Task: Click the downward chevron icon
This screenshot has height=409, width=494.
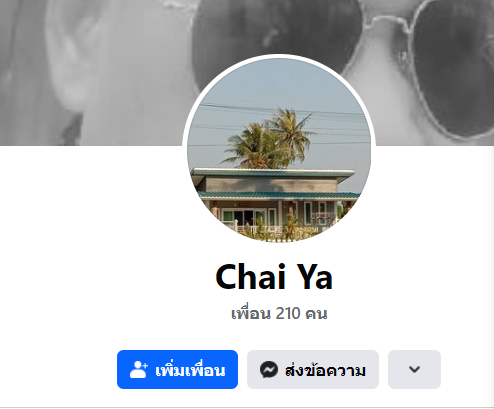Action: pyautogui.click(x=414, y=369)
